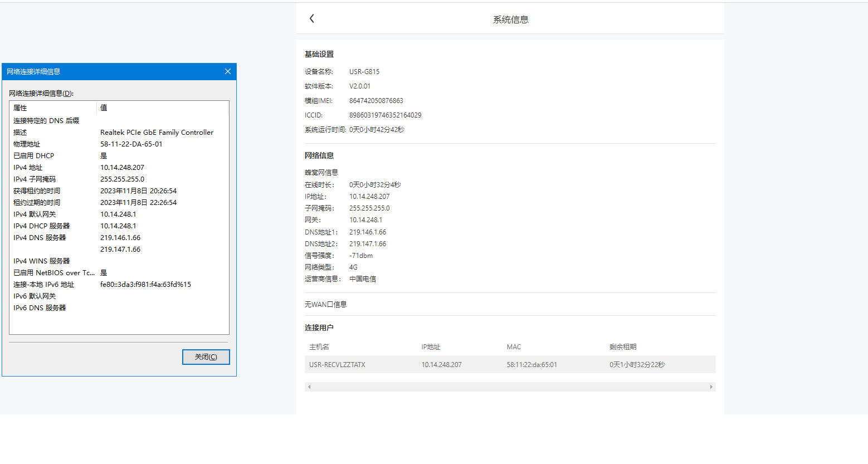Screen dimensions: 868x464
Task: Click the left arrow of the horizontal scrollbar
Action: click(309, 387)
